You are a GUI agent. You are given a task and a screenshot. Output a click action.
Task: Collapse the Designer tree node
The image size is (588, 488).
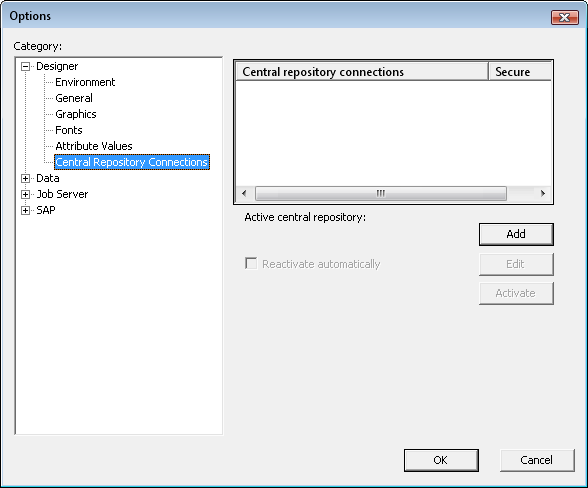pyautogui.click(x=25, y=67)
